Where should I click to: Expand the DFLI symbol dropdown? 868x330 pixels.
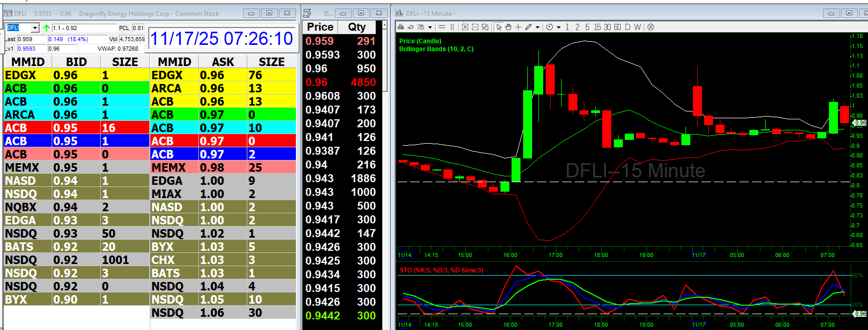tap(35, 28)
